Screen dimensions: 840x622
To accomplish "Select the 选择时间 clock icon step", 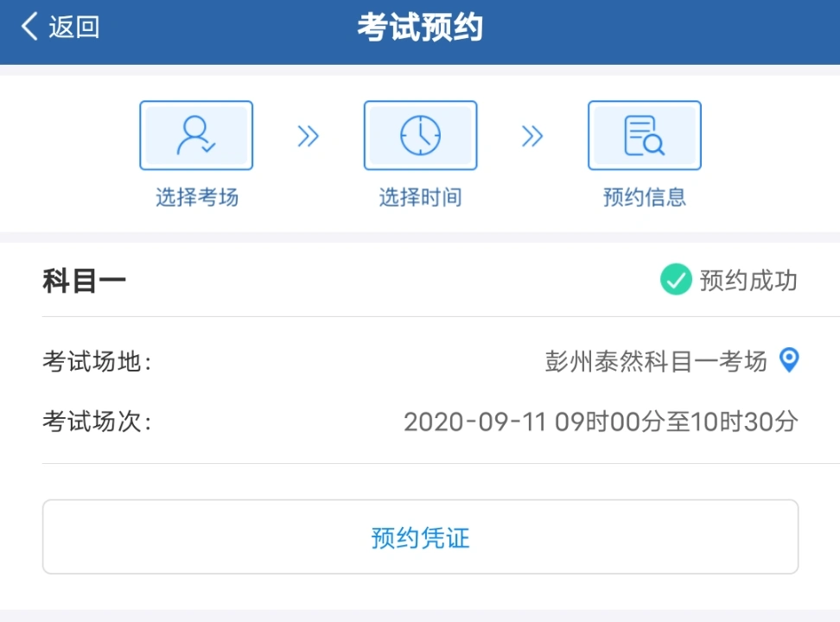I will pos(421,136).
